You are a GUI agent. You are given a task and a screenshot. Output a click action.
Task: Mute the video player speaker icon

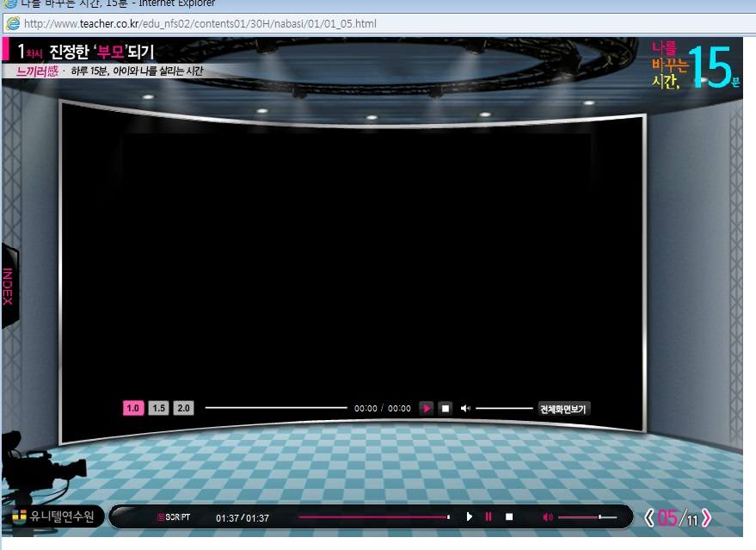[x=465, y=409]
